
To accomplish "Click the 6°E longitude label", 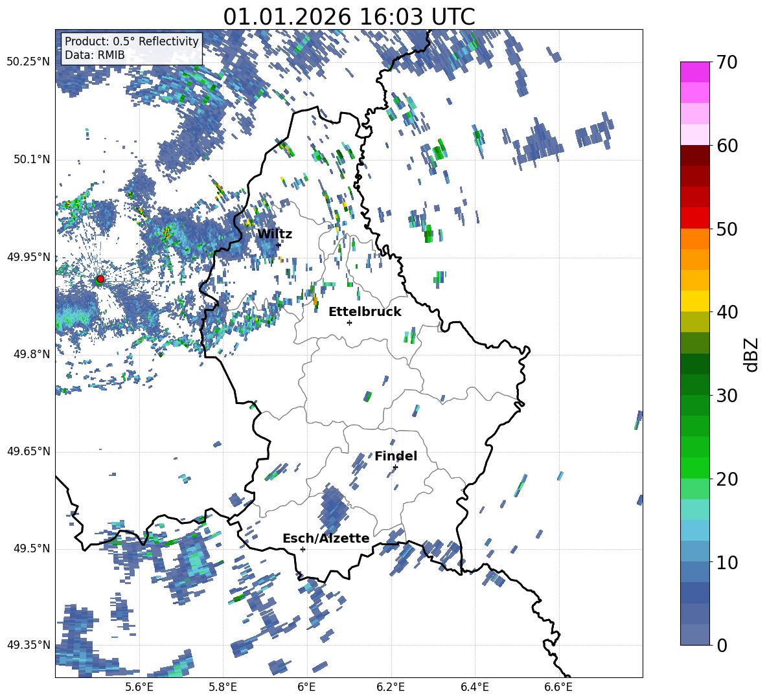I will pyautogui.click(x=306, y=687).
